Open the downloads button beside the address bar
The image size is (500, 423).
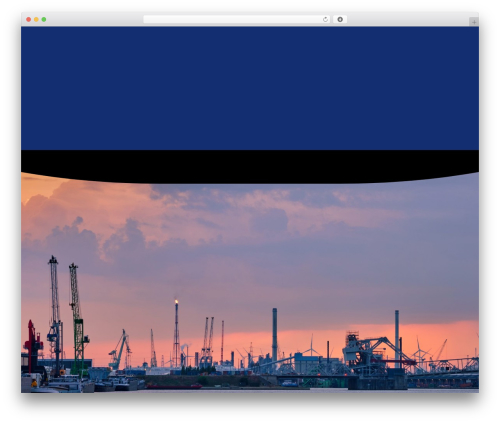(340, 20)
